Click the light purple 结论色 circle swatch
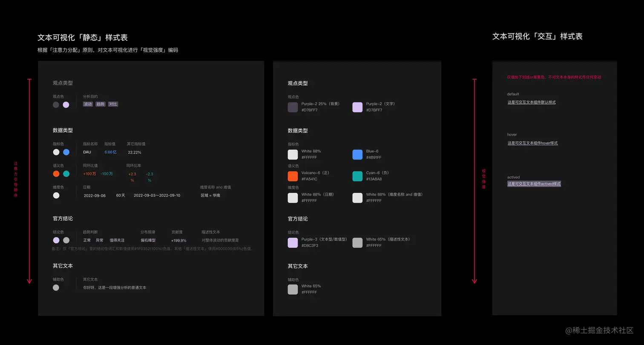 (56, 240)
